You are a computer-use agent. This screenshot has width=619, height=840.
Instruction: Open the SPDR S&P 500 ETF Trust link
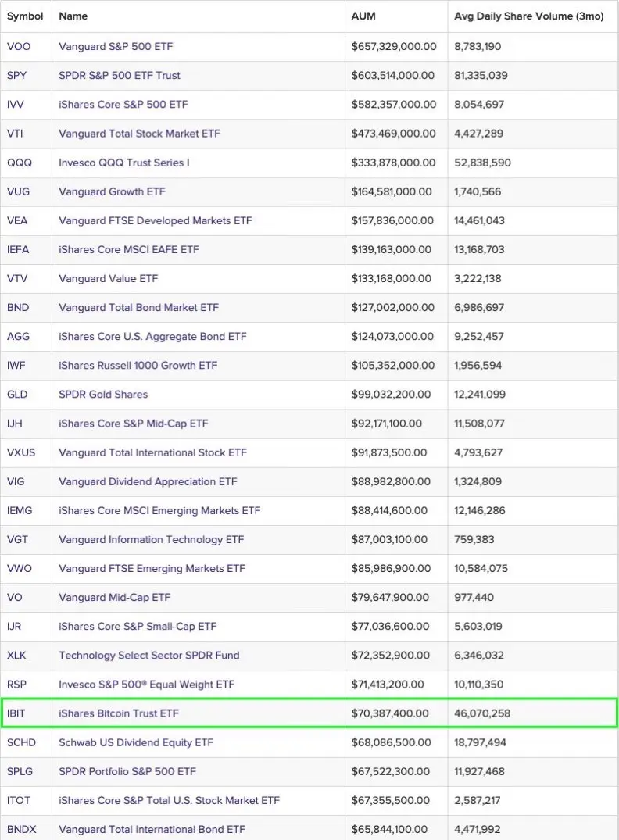(120, 76)
